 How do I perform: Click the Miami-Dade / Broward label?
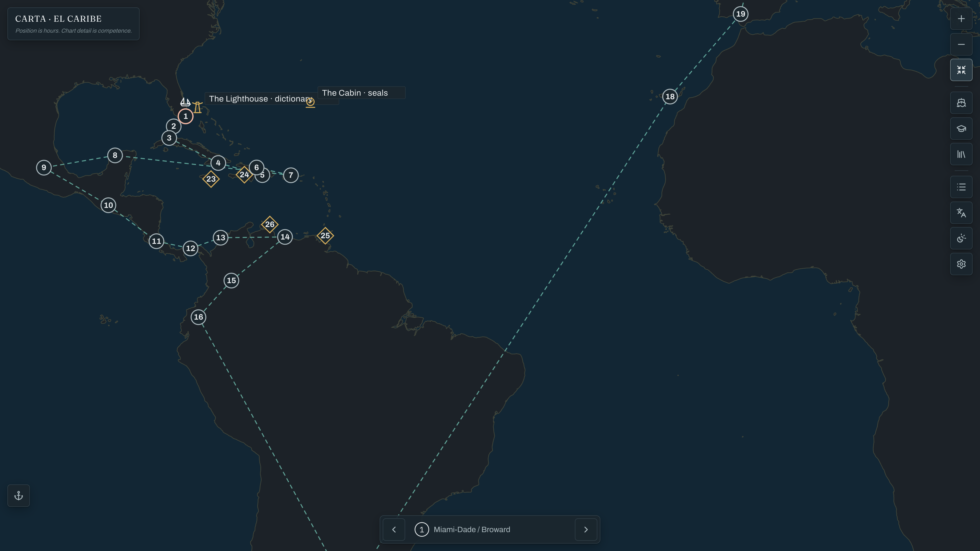click(472, 529)
